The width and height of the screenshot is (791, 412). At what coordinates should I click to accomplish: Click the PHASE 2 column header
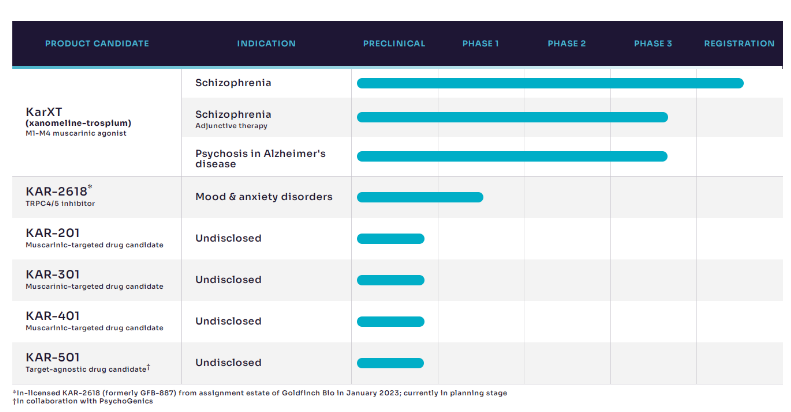click(x=567, y=44)
